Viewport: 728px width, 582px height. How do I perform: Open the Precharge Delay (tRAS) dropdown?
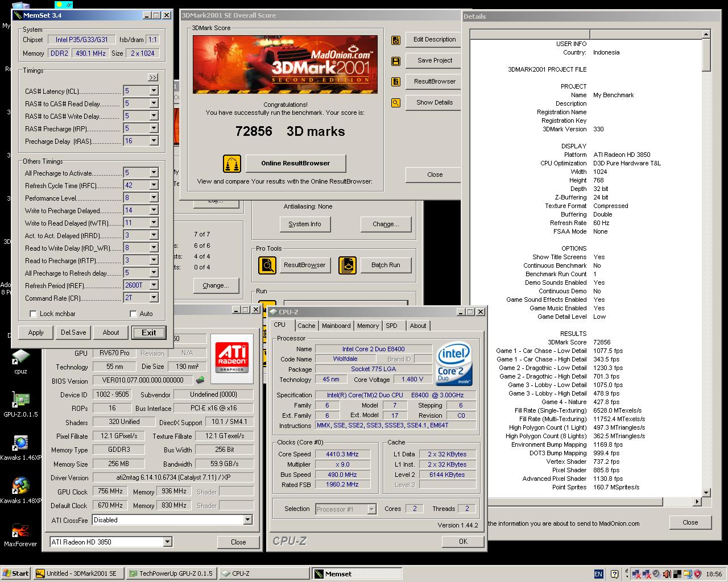point(154,141)
